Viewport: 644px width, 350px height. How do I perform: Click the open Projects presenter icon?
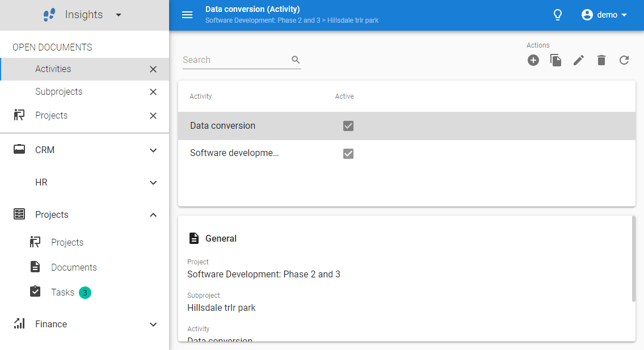19,115
